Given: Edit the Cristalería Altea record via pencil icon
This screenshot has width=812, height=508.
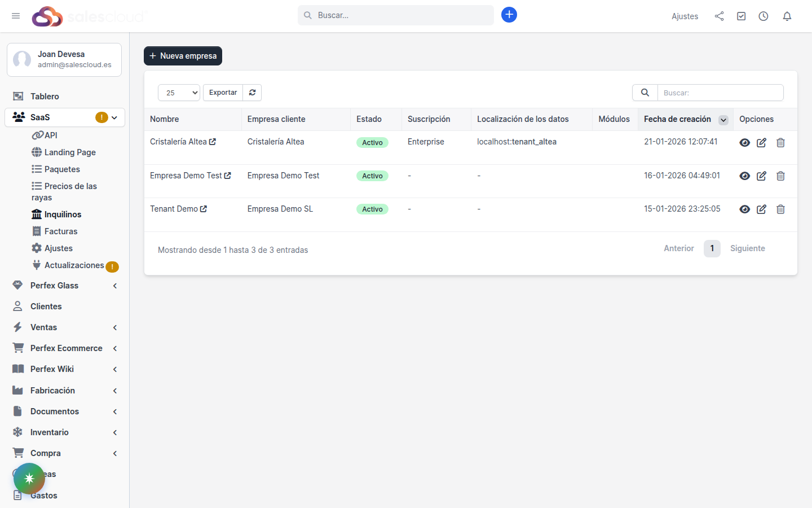Looking at the screenshot, I should click(761, 143).
